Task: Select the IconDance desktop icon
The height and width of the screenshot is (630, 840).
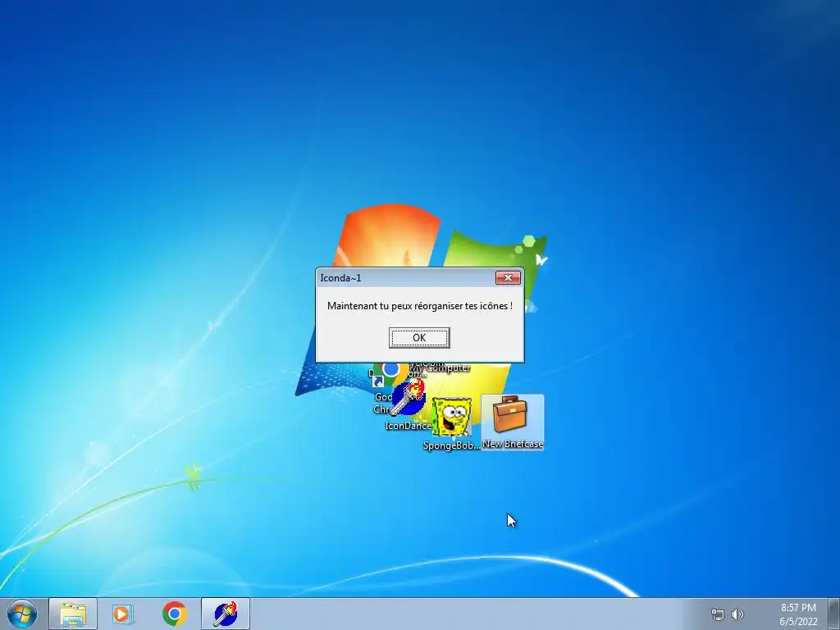Action: (x=409, y=405)
